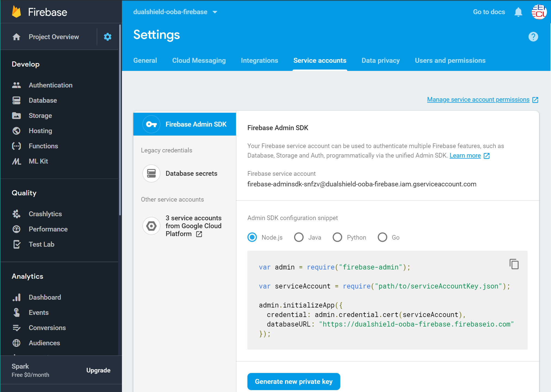The height and width of the screenshot is (392, 551).
Task: Click Generate new private key button
Action: 294,381
